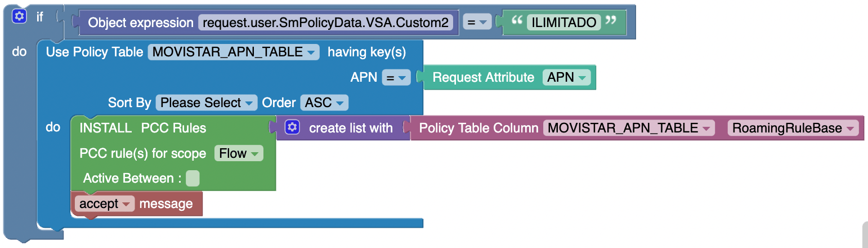868x248 pixels.
Task: Open the PCC rule scope Flow dropdown
Action: (x=239, y=153)
